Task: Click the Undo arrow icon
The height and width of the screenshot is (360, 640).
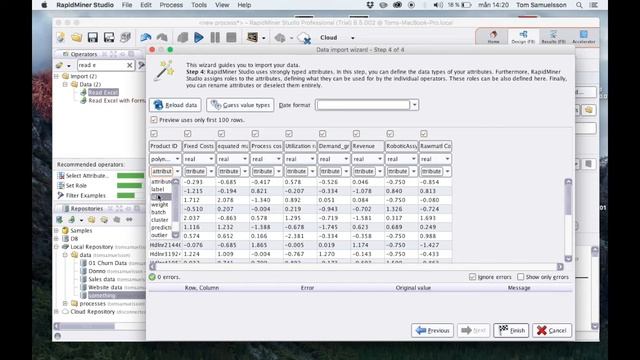Action: tap(146, 38)
